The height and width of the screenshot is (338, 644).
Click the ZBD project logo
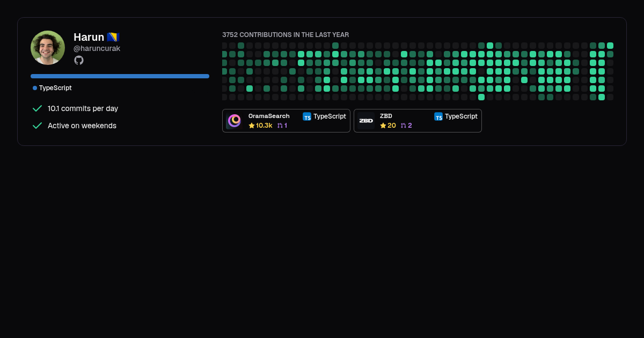pos(366,121)
